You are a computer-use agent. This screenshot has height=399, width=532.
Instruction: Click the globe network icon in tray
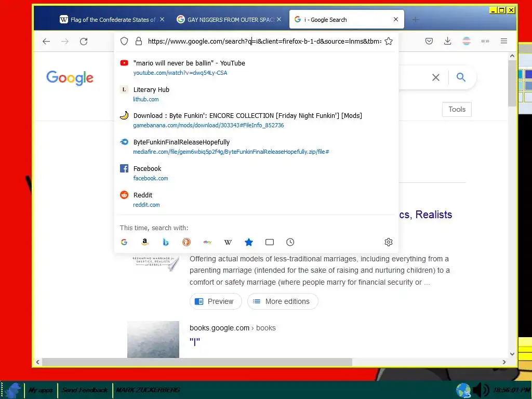click(463, 390)
